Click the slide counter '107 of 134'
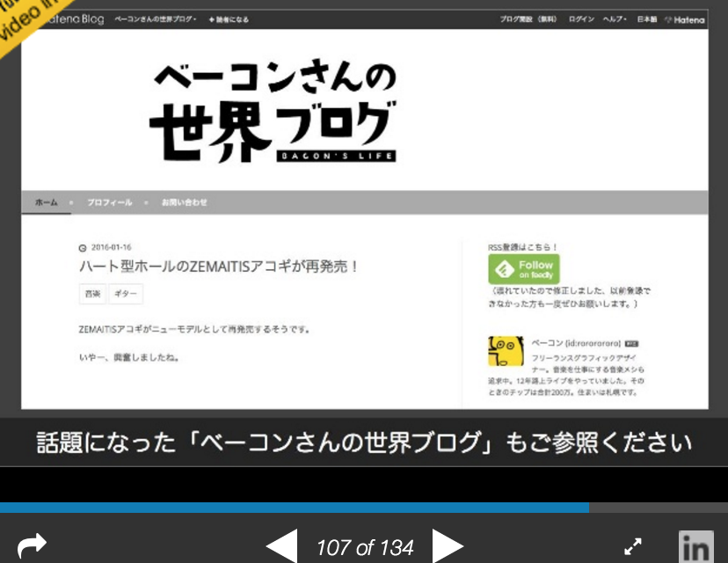This screenshot has height=563, width=728. coord(365,548)
